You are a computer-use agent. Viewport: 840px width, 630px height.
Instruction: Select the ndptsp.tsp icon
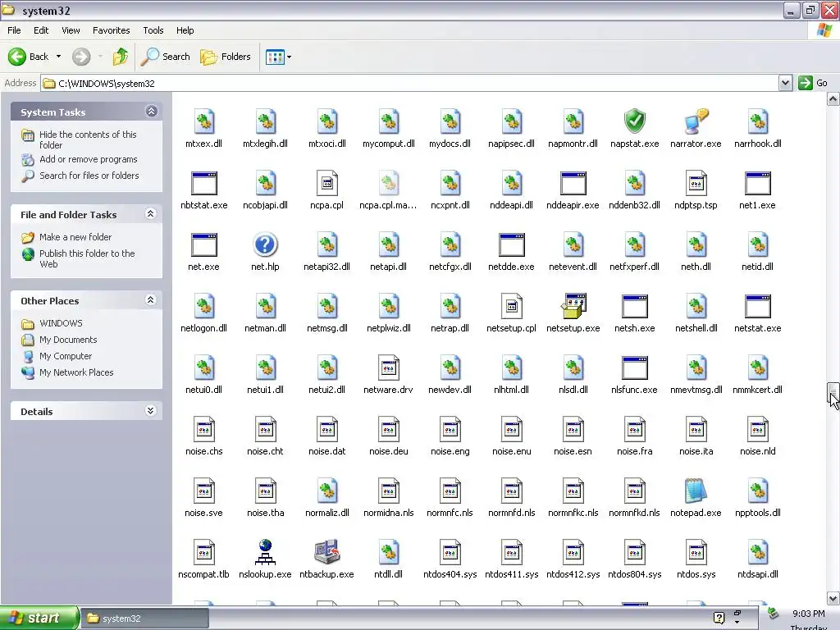click(696, 183)
